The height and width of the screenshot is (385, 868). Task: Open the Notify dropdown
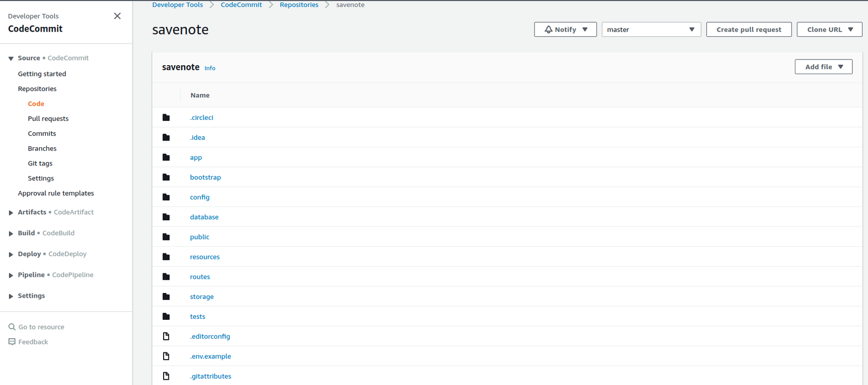click(566, 29)
